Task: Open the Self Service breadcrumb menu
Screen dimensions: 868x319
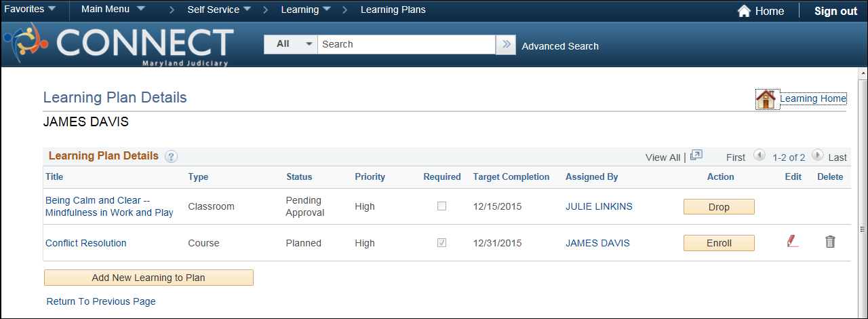Action: (x=219, y=10)
